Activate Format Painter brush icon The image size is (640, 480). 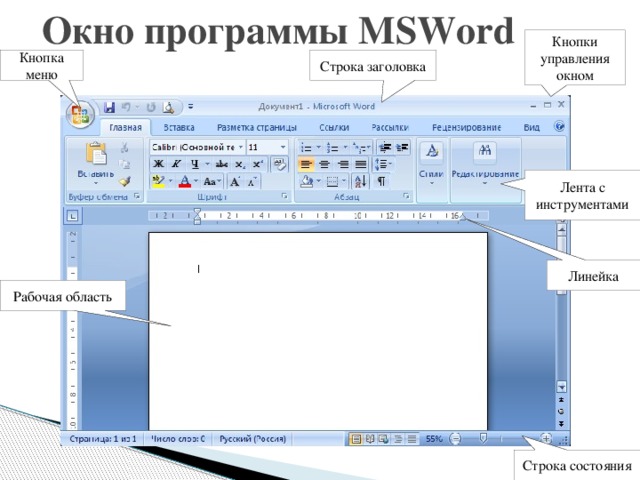click(125, 181)
